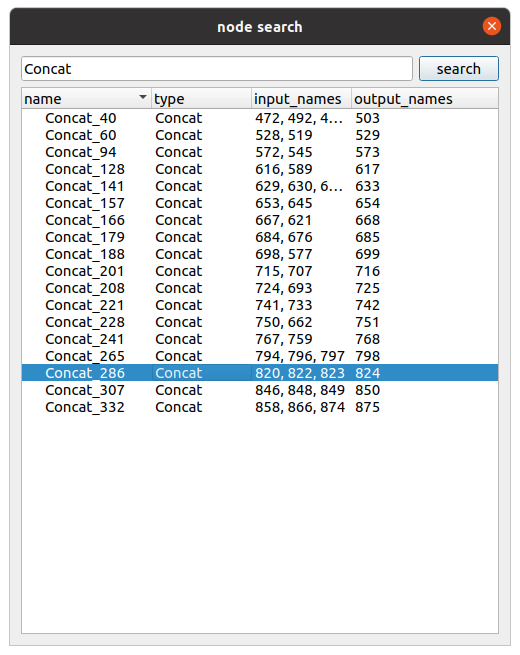This screenshot has width=520, height=655.
Task: Select the Concat_94 node
Action: pyautogui.click(x=260, y=152)
